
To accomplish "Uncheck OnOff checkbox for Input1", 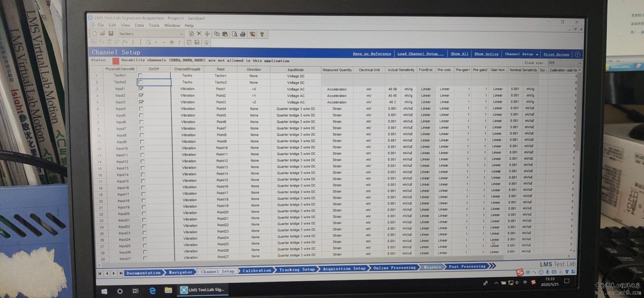I will tap(141, 89).
